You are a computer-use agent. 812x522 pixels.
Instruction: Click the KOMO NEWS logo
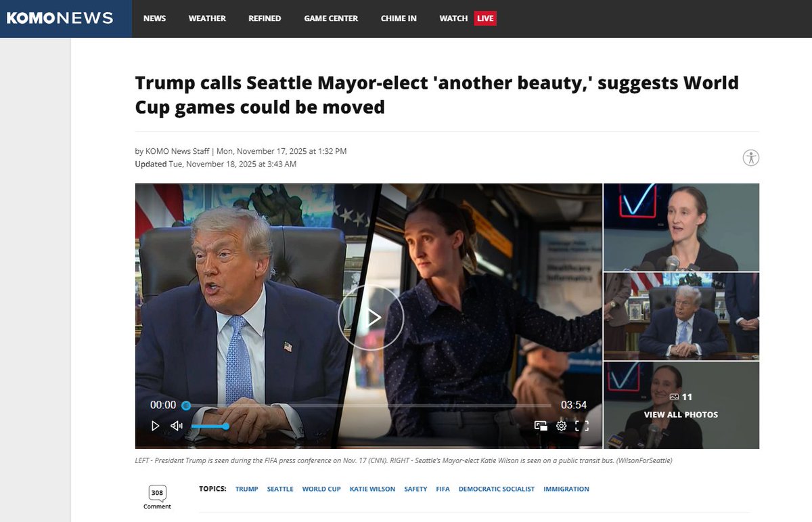tap(60, 18)
